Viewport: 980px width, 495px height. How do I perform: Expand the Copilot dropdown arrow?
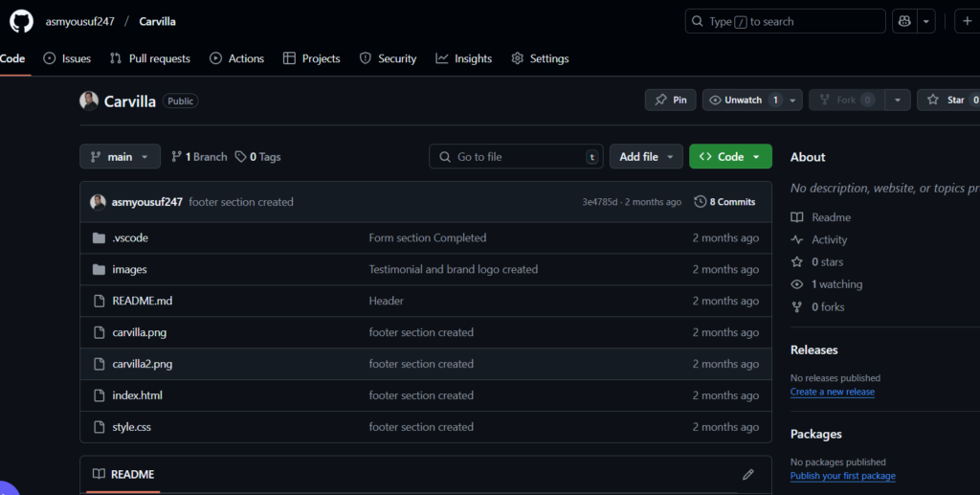(x=926, y=21)
